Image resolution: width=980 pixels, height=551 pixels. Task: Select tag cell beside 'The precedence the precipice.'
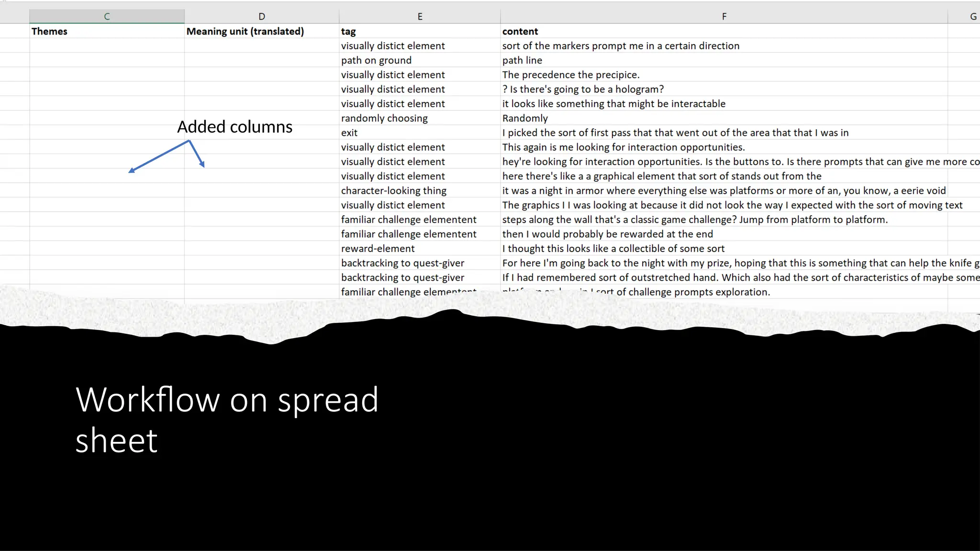(420, 75)
